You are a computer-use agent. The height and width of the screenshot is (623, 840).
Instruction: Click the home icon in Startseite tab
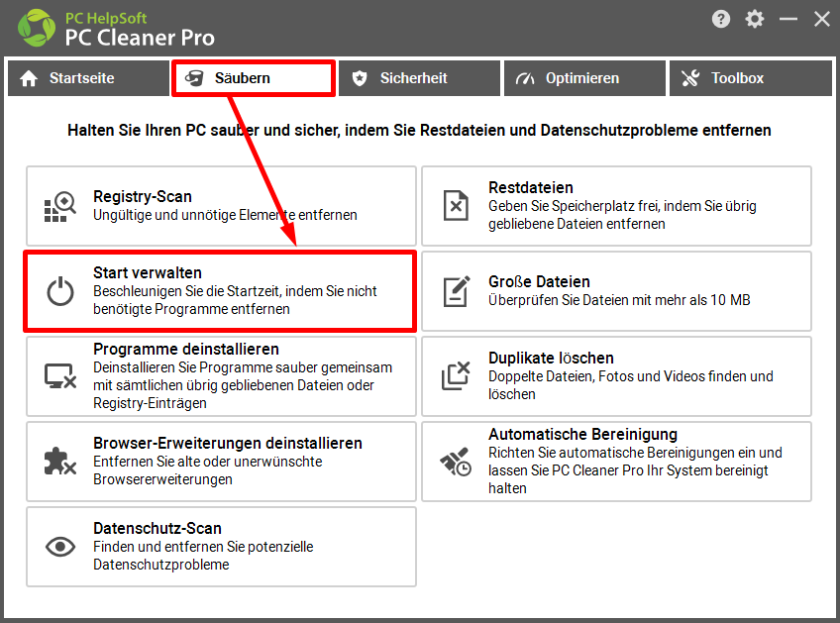coord(29,79)
